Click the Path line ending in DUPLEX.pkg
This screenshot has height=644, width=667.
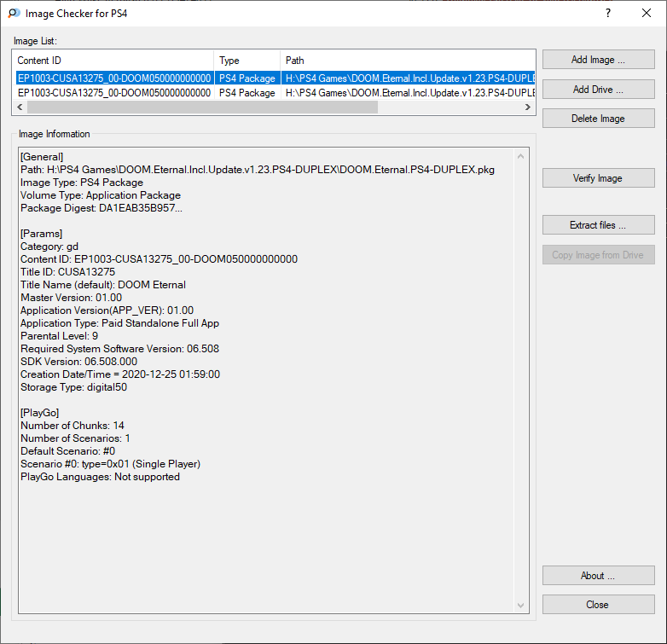pos(258,169)
